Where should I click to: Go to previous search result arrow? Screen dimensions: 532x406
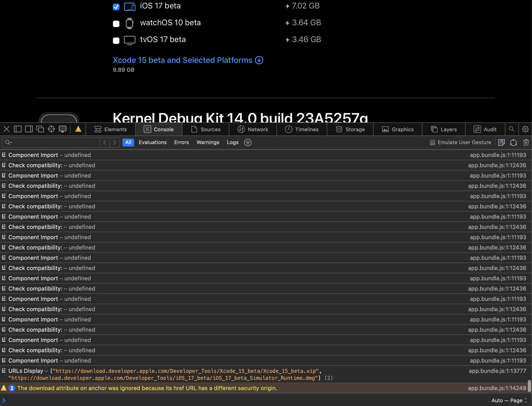105,142
